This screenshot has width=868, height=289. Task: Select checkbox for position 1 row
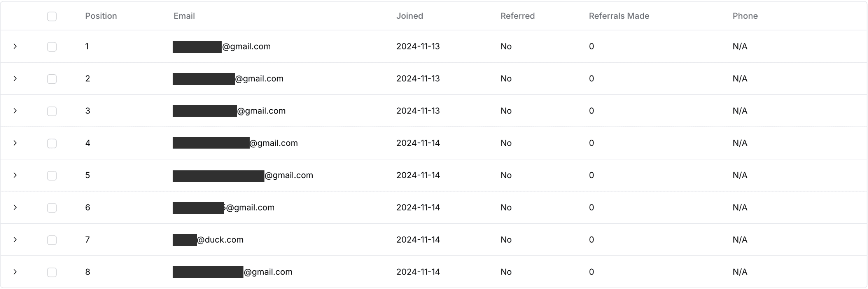tap(52, 47)
